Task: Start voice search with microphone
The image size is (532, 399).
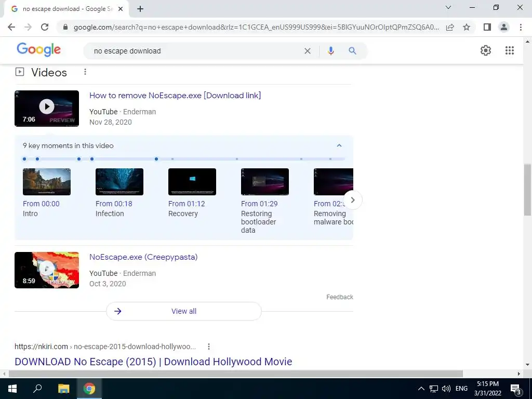Action: click(x=331, y=51)
